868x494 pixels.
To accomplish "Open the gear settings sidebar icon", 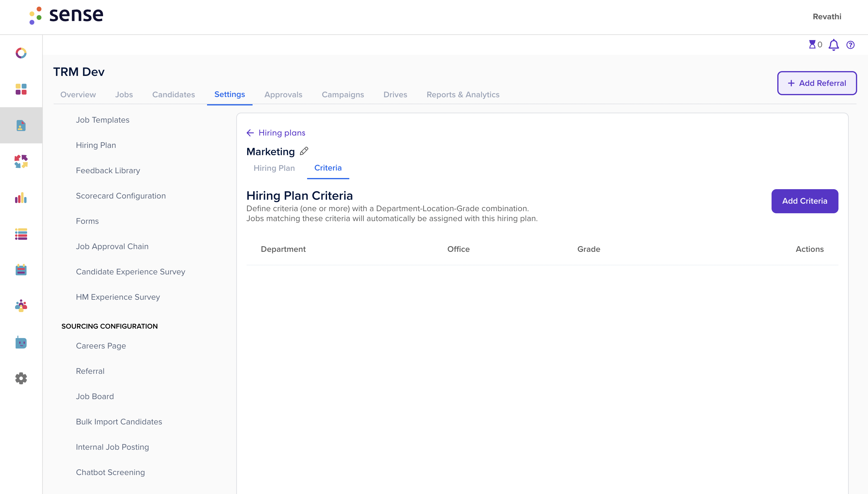I will click(21, 378).
